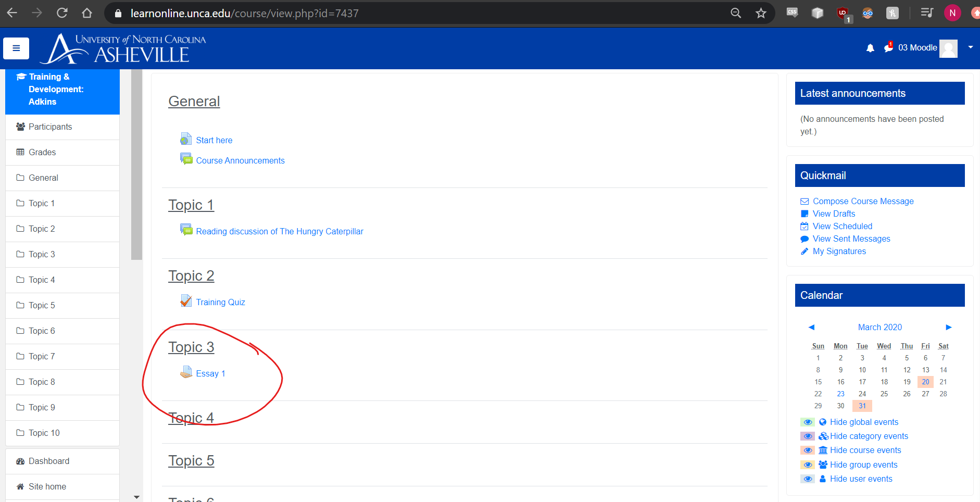The image size is (980, 502).
Task: Go to previous month in calendar
Action: click(811, 327)
